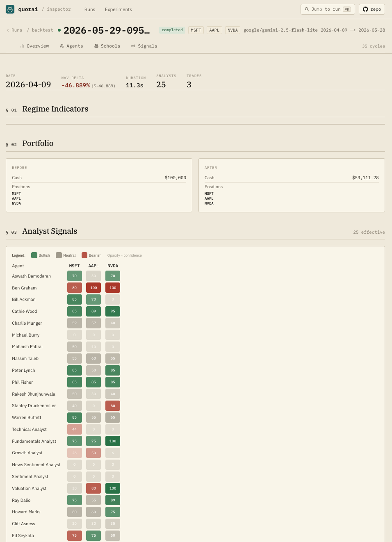Click the Portfolio section heading
Viewport: 392px width, 542px height.
point(38,143)
